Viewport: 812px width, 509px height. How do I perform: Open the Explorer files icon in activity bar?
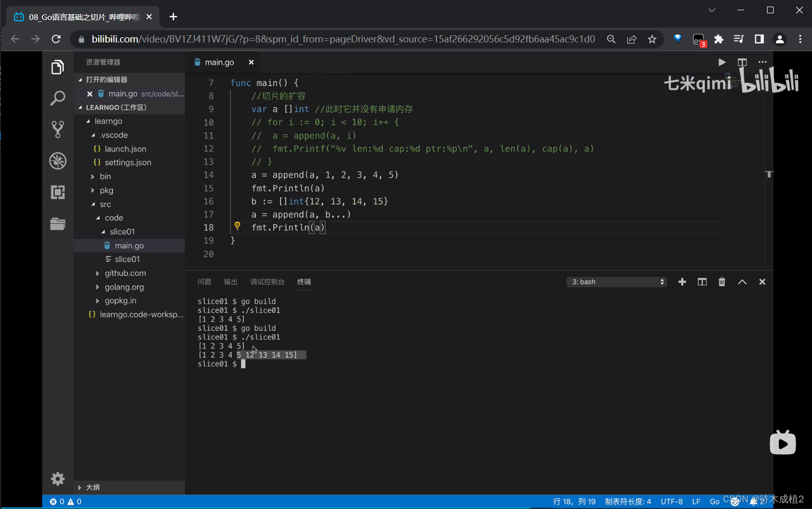(x=58, y=67)
